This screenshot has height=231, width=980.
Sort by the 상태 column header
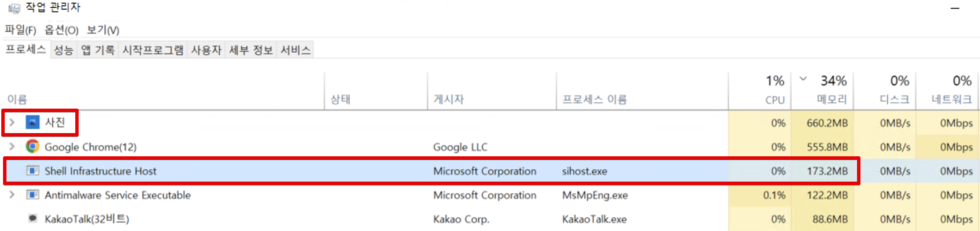(x=340, y=99)
